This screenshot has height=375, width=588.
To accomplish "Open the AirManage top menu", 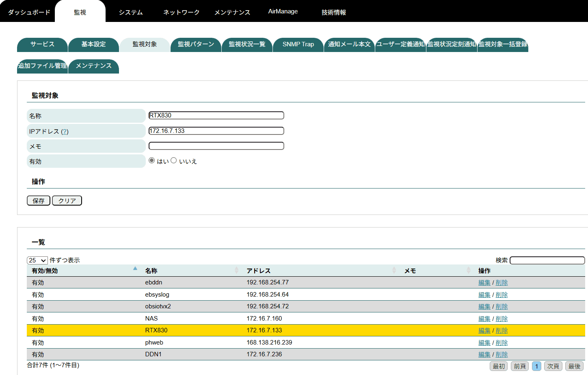I will click(x=283, y=11).
